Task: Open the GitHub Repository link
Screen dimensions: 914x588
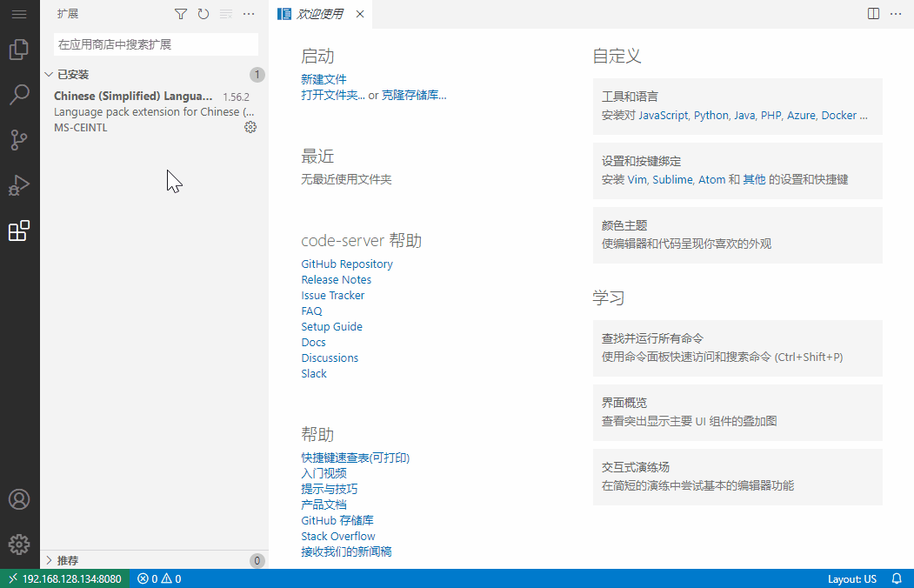Action: pyautogui.click(x=346, y=264)
